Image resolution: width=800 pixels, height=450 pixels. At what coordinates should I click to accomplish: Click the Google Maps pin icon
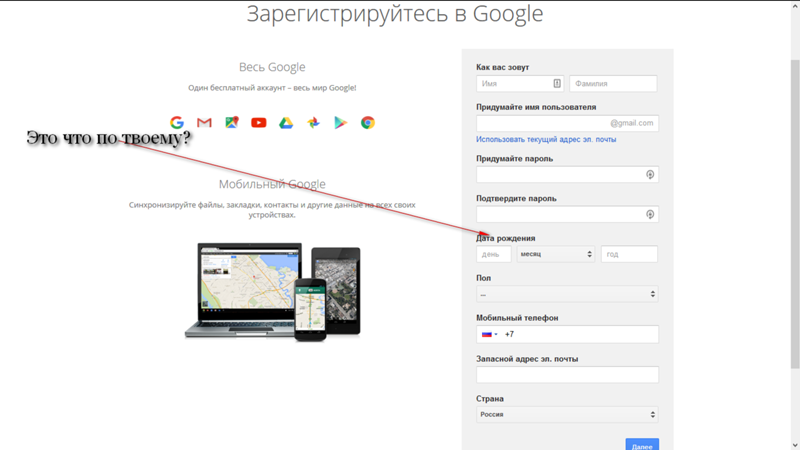pyautogui.click(x=232, y=122)
